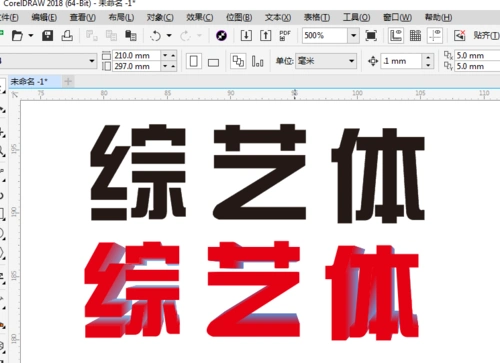500x363 pixels.
Task: Toggle Show rulers button
Action: tap(396, 35)
